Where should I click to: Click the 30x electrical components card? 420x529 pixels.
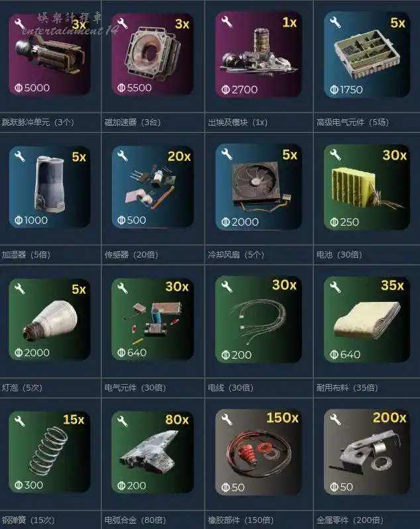tap(152, 319)
